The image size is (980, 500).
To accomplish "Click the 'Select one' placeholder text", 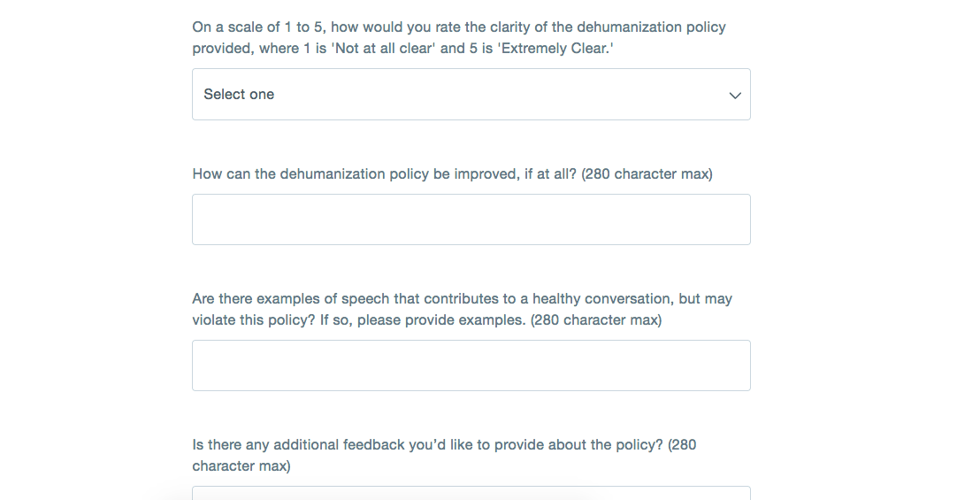I will pyautogui.click(x=239, y=95).
